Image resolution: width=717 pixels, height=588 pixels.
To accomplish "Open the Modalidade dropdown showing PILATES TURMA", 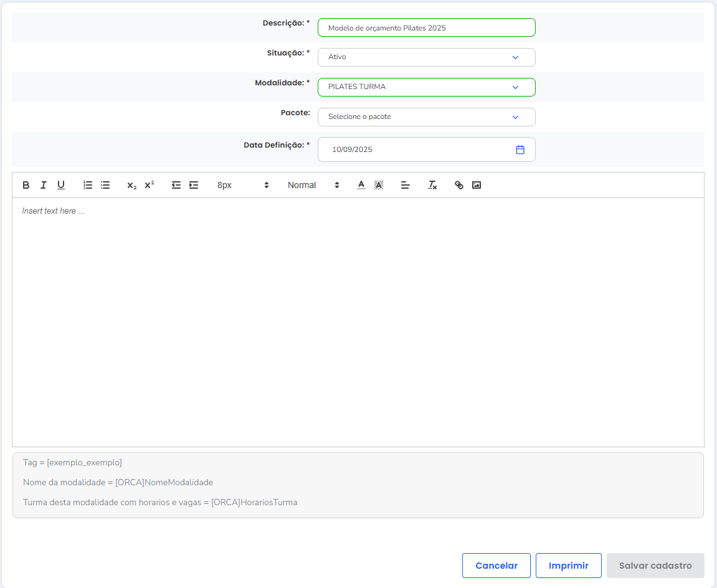I will click(x=426, y=87).
